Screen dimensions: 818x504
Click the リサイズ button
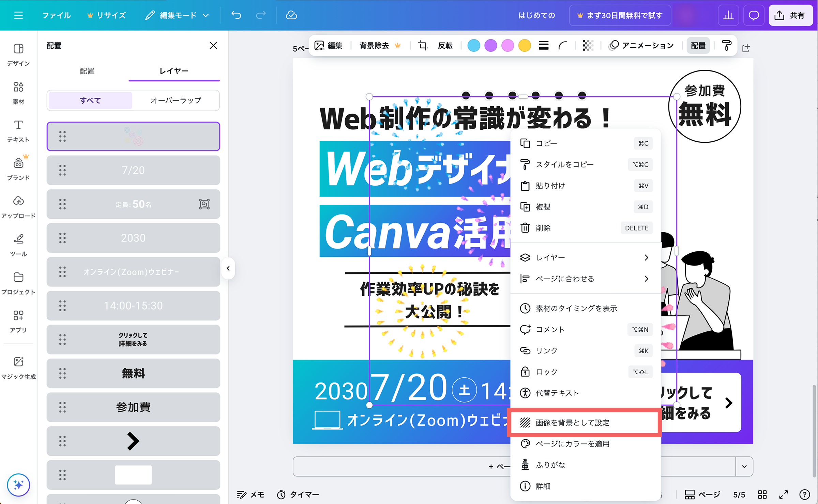[x=106, y=15]
